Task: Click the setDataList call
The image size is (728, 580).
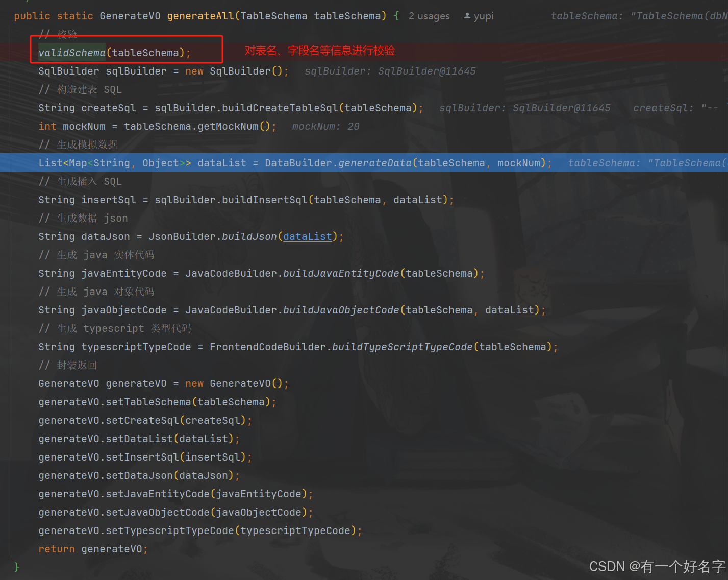Action: [139, 439]
